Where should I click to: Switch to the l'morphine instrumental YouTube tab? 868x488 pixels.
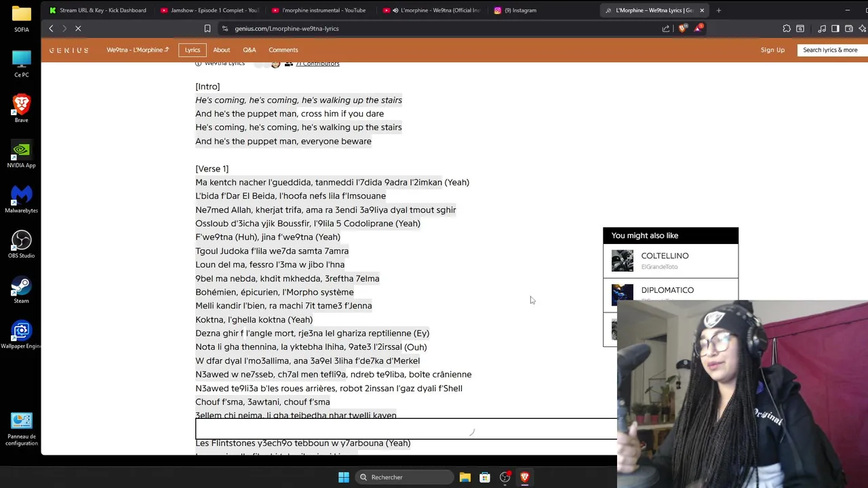coord(319,10)
